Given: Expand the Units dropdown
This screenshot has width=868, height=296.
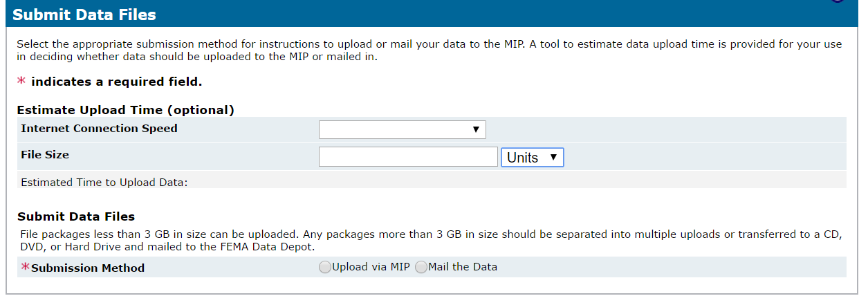Looking at the screenshot, I should (x=532, y=157).
